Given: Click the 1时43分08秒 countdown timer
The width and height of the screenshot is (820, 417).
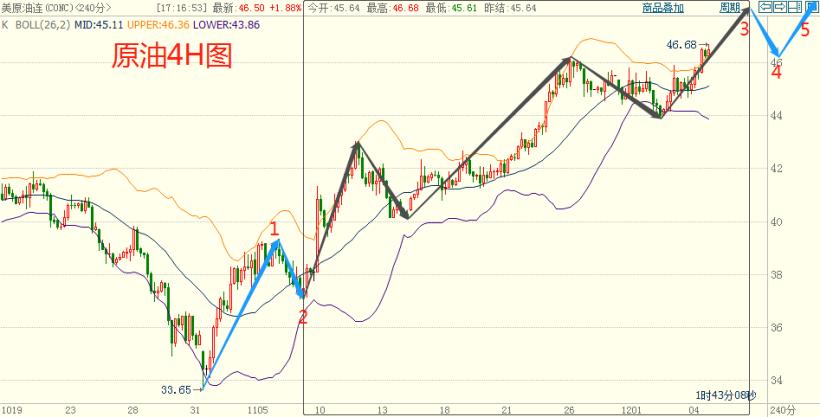Looking at the screenshot, I should (725, 395).
